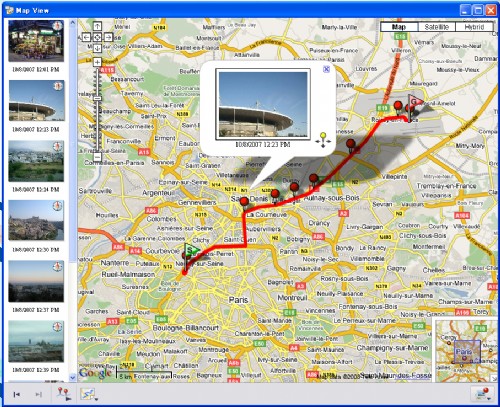
Task: Select the Map view type
Action: pos(399,27)
